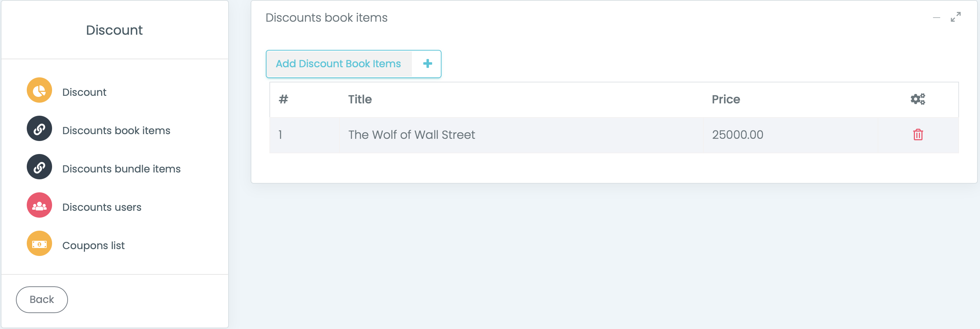980x329 pixels.
Task: Go to Discounts bundle items
Action: click(122, 169)
